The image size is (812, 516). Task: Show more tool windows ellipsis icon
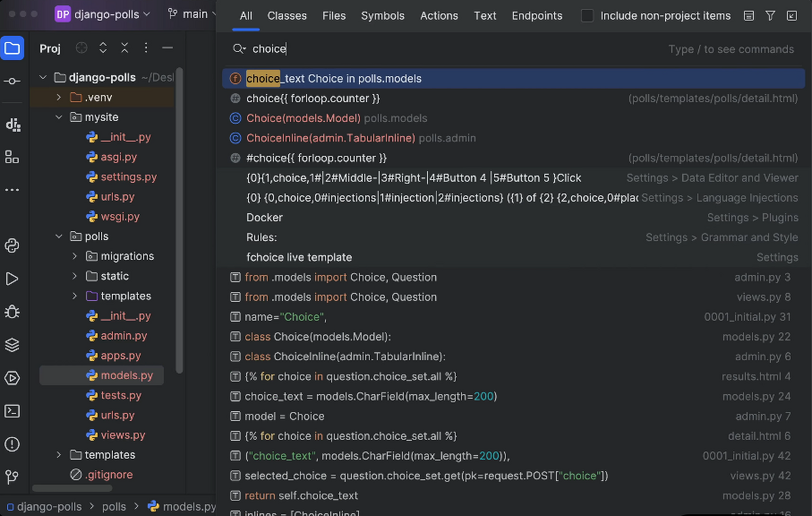pyautogui.click(x=12, y=190)
